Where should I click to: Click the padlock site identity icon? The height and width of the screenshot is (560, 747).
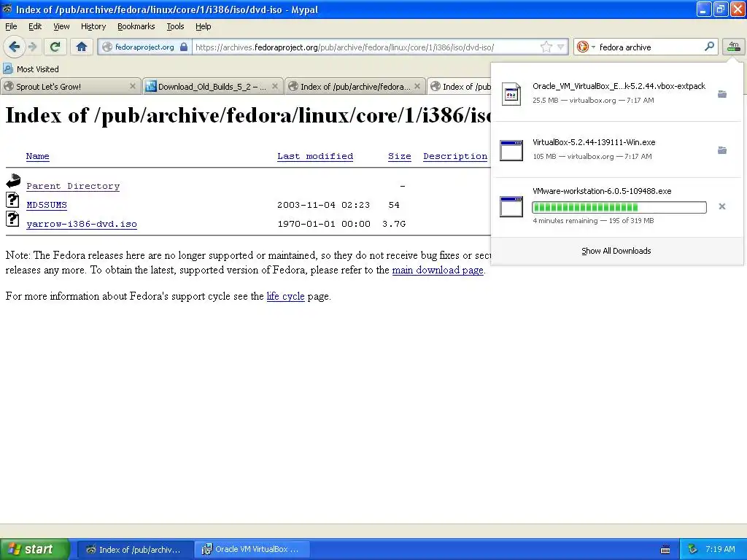tap(184, 47)
